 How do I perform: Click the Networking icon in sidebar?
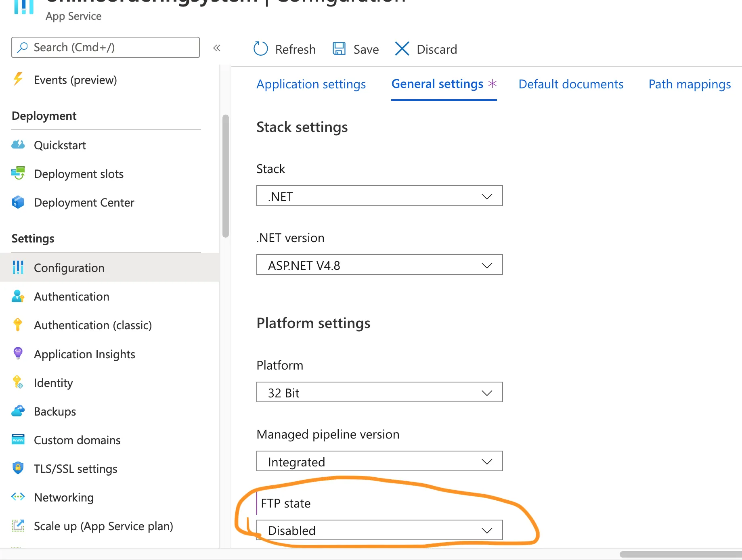click(18, 497)
